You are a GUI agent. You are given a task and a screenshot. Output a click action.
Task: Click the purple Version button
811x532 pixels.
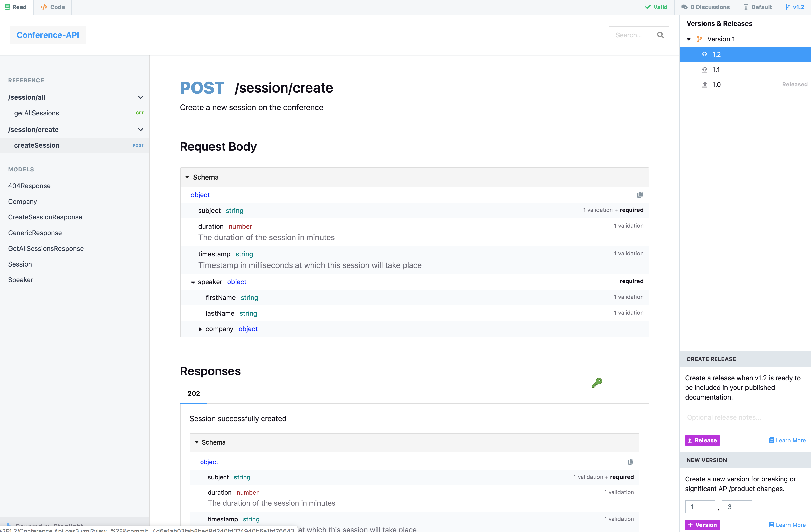[x=702, y=525]
